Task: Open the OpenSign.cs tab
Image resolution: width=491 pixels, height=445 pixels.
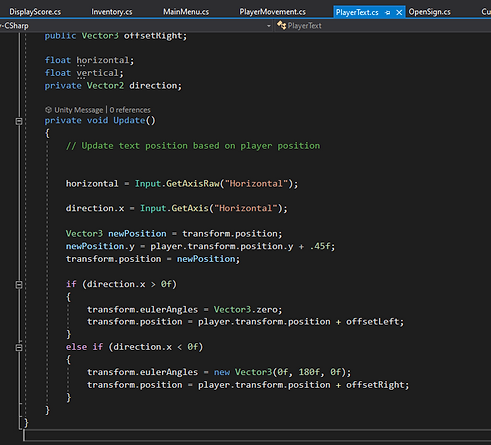Action: tap(429, 12)
